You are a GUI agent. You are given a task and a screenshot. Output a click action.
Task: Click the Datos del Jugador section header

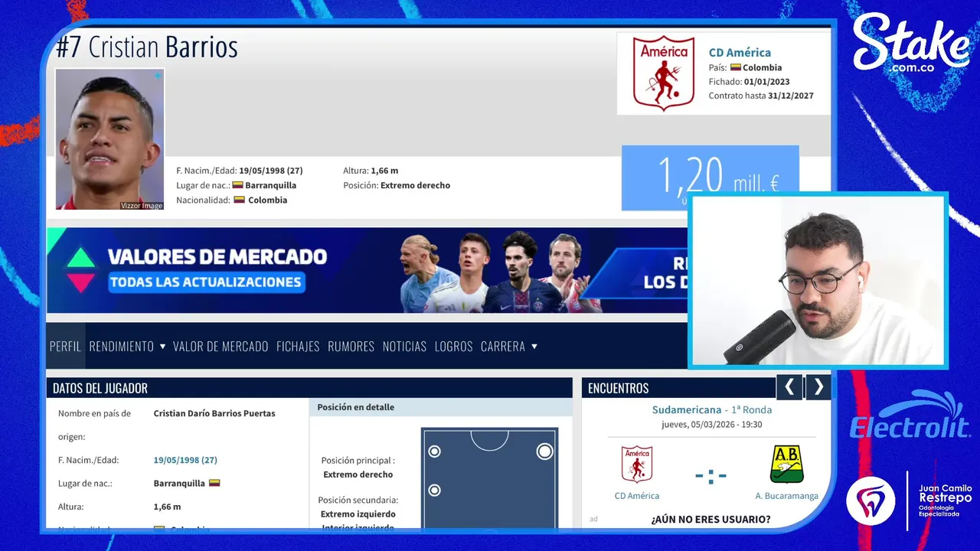pos(309,388)
